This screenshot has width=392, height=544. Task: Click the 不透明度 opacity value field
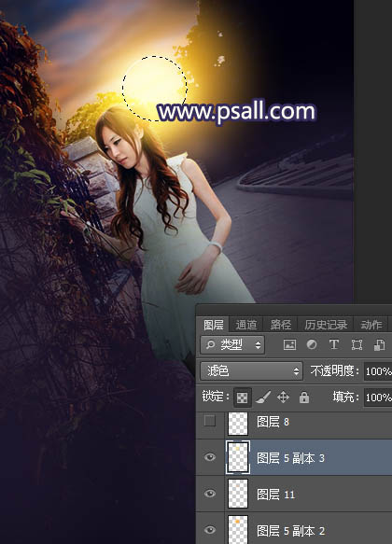(378, 371)
